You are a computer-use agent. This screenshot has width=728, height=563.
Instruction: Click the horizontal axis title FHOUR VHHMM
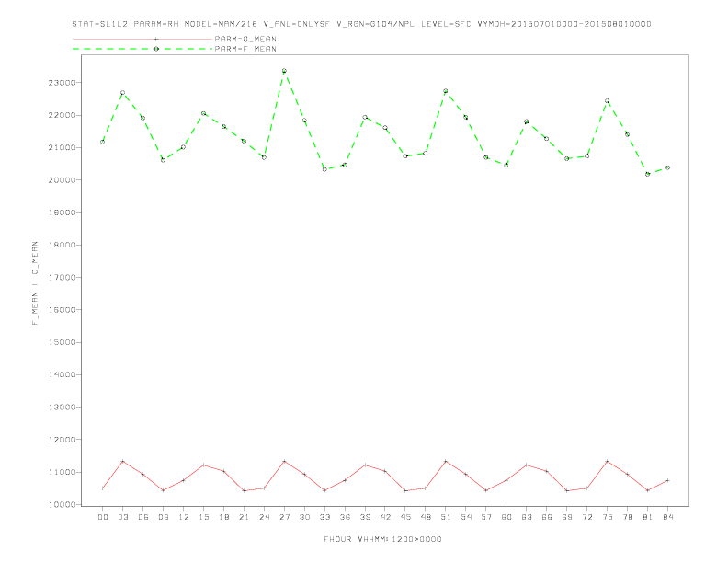(382, 539)
